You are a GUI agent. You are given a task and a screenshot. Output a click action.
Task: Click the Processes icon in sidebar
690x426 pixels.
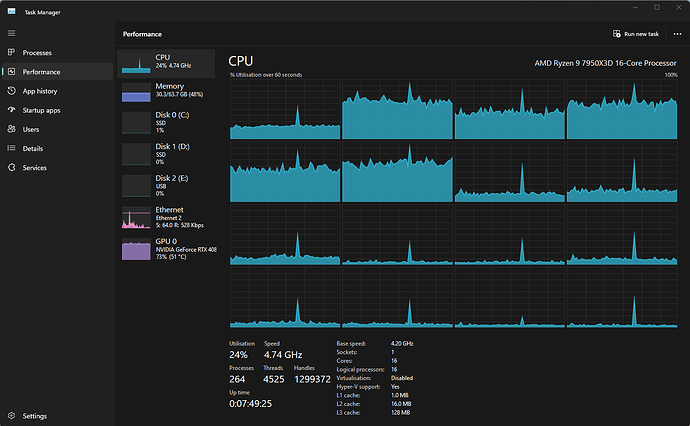(x=11, y=52)
